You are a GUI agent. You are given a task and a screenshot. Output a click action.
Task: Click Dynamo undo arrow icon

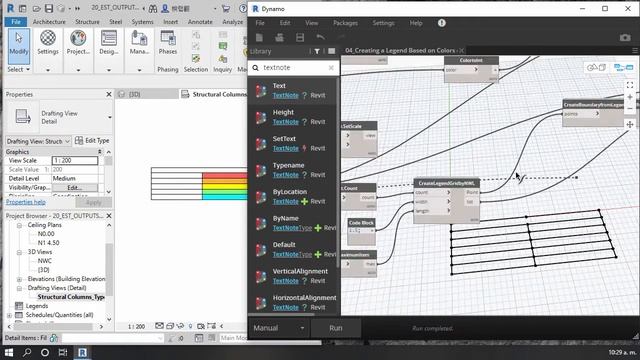click(x=320, y=38)
